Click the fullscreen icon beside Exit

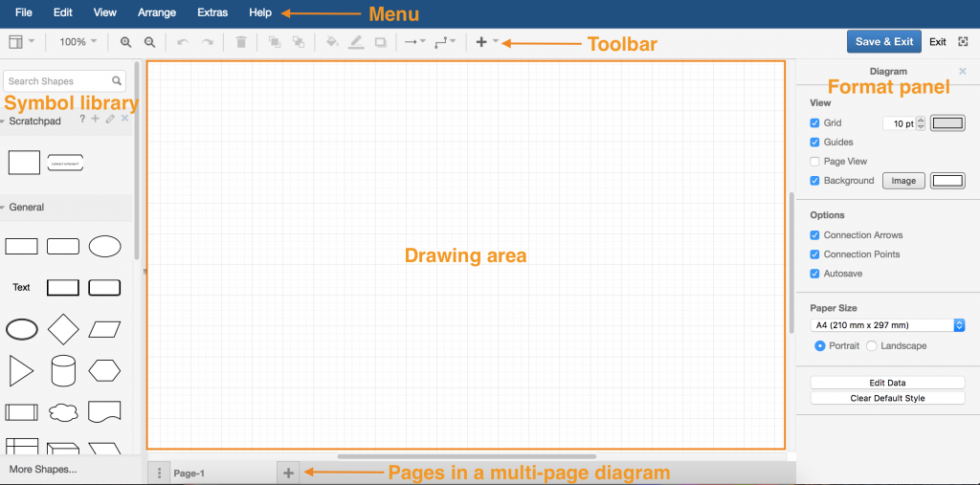pyautogui.click(x=963, y=42)
